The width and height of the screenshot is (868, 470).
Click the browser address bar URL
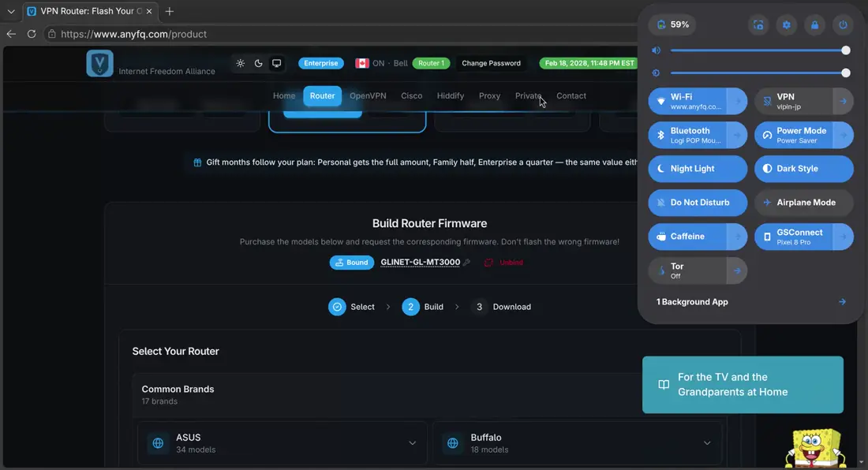point(133,34)
